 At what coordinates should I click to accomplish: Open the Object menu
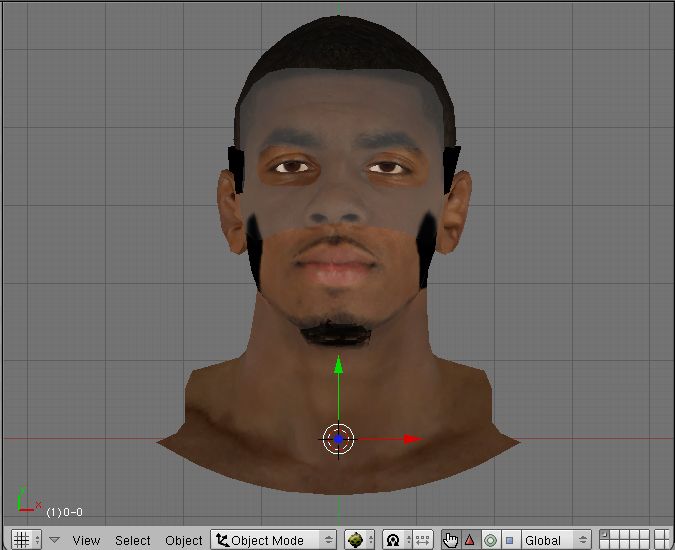183,540
